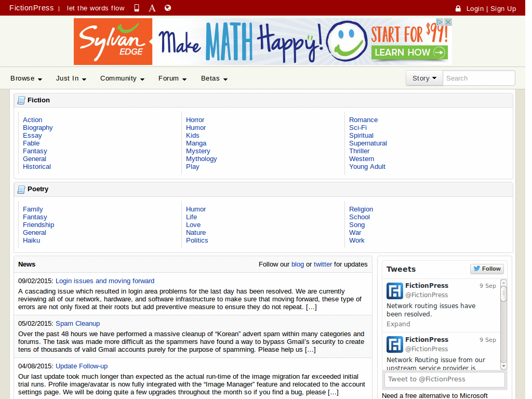Click into the Search field

tap(478, 78)
